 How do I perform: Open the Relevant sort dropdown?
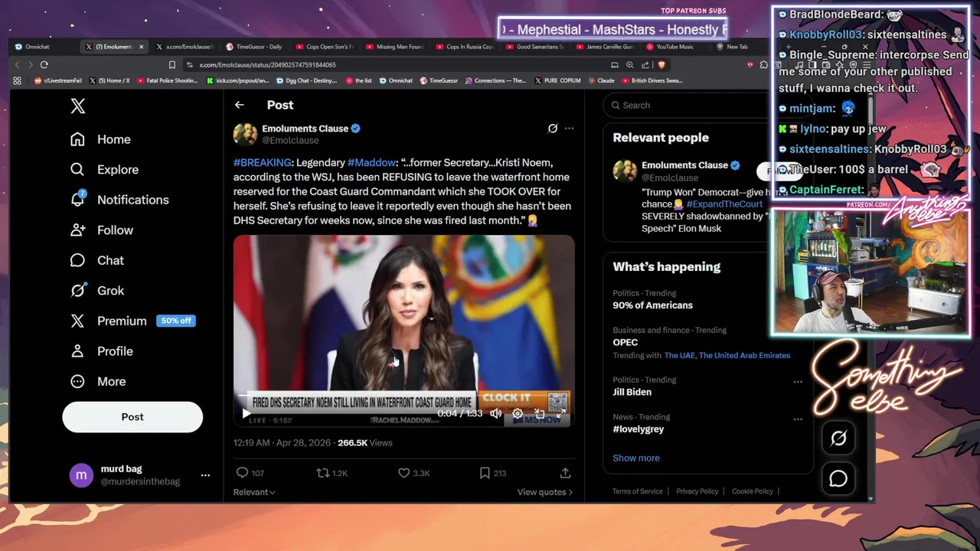pyautogui.click(x=254, y=492)
